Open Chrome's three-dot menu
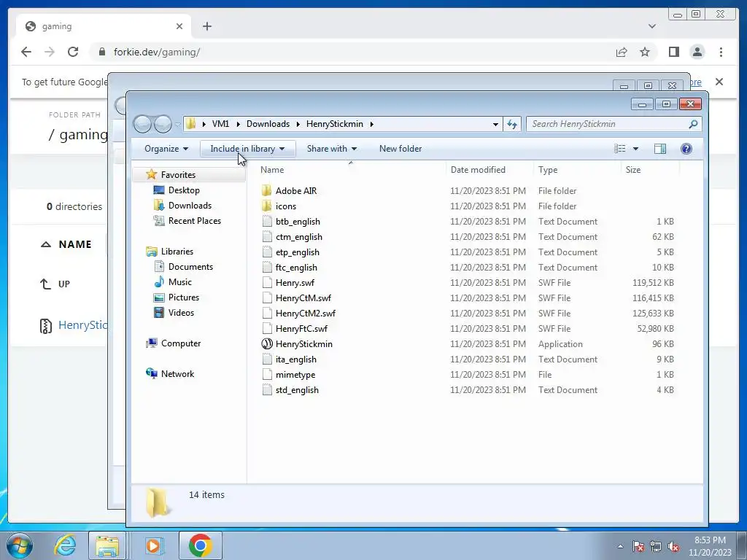 click(721, 52)
